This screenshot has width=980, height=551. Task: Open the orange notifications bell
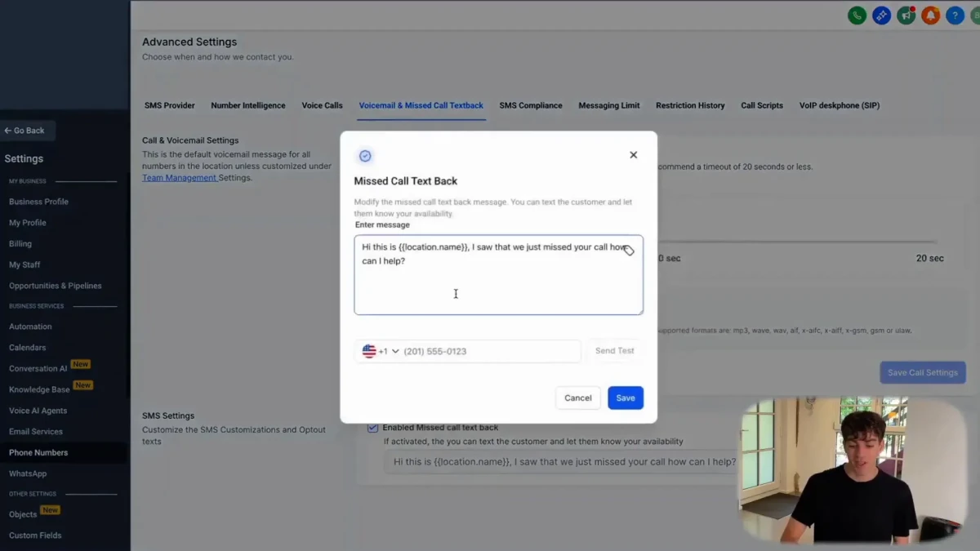click(930, 16)
